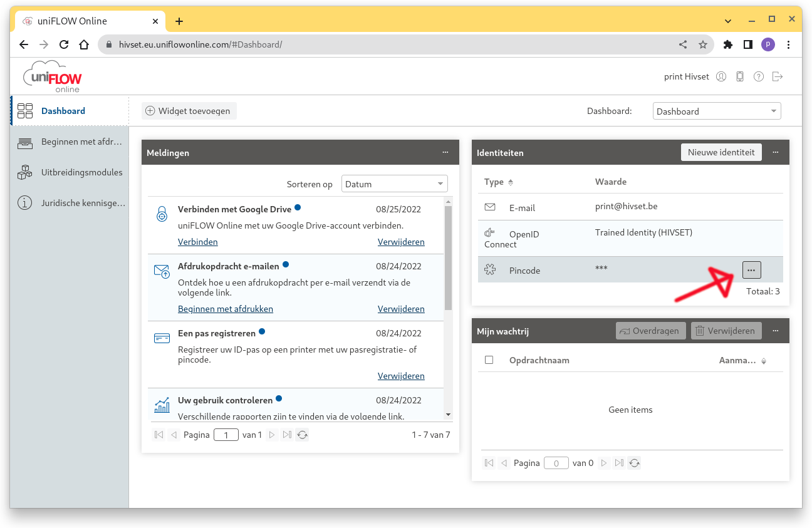Click the scroll-down arrow in Meldingen list
Screen dimensions: 812x528
tap(448, 415)
